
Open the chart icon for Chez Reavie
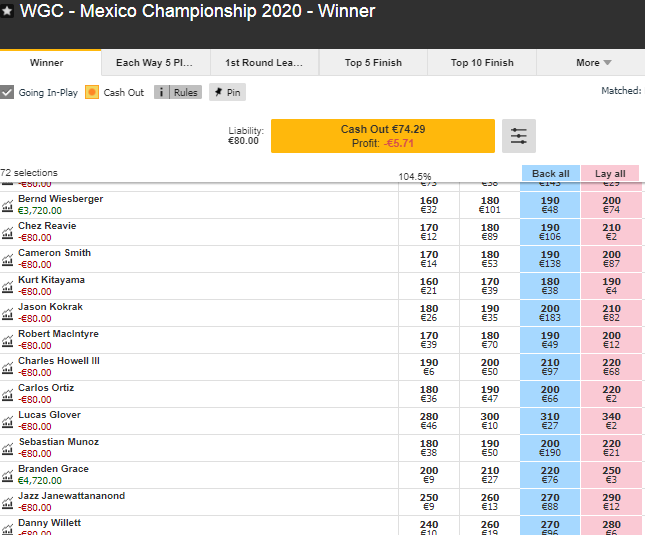tap(7, 233)
